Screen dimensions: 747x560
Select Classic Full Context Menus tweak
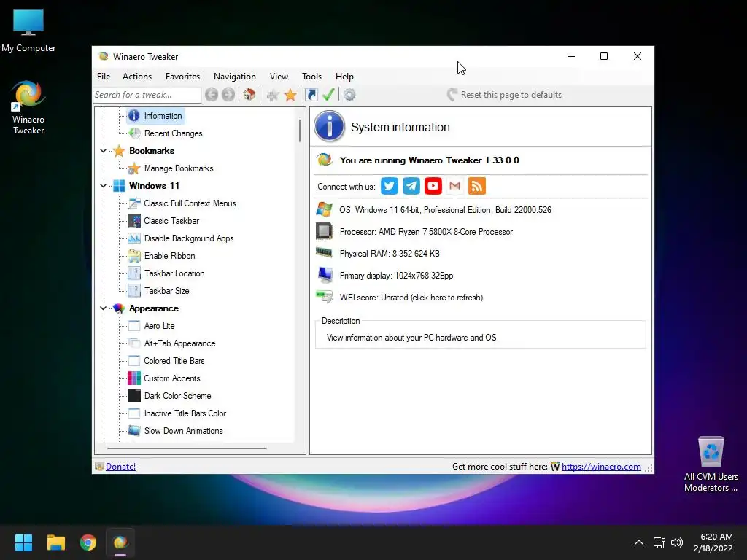tap(190, 203)
